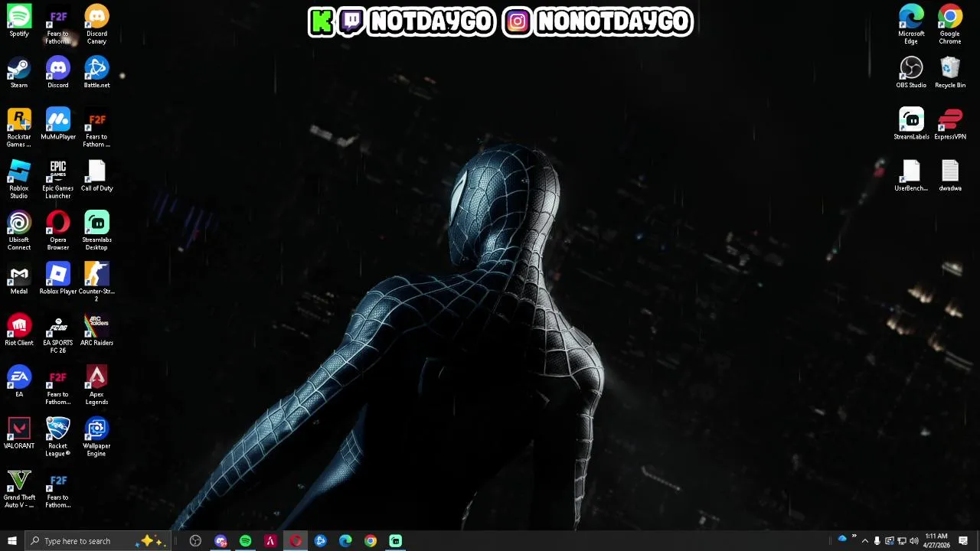The width and height of the screenshot is (980, 551).
Task: Open the Apex Legends desktop shortcut
Action: (x=96, y=385)
